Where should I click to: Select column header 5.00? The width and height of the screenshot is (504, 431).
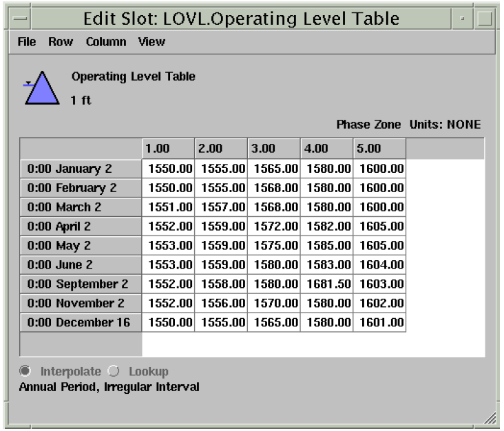coord(379,149)
